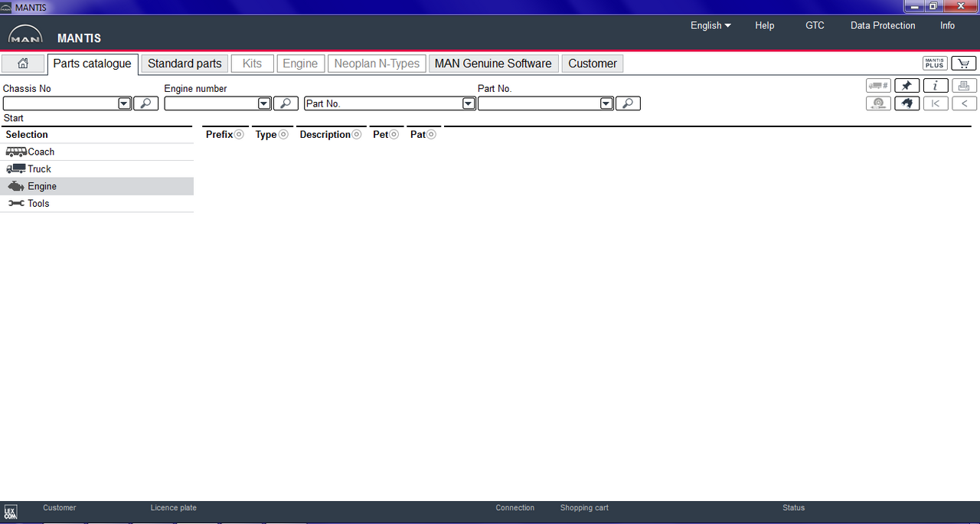Click the LexCom logo in status bar

point(10,513)
